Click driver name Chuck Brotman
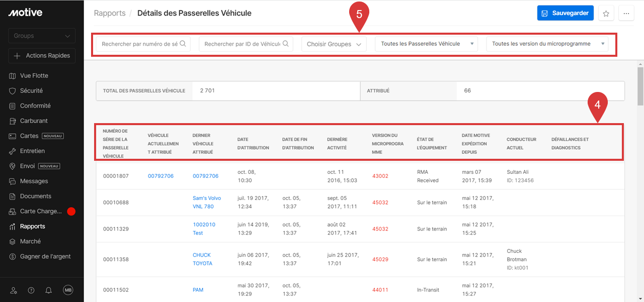 pyautogui.click(x=517, y=255)
